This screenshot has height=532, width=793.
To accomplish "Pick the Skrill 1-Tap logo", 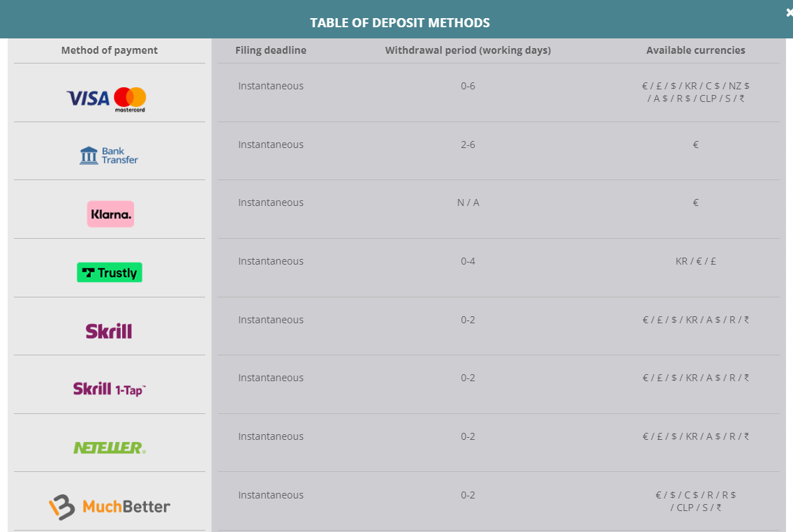I will coord(109,389).
